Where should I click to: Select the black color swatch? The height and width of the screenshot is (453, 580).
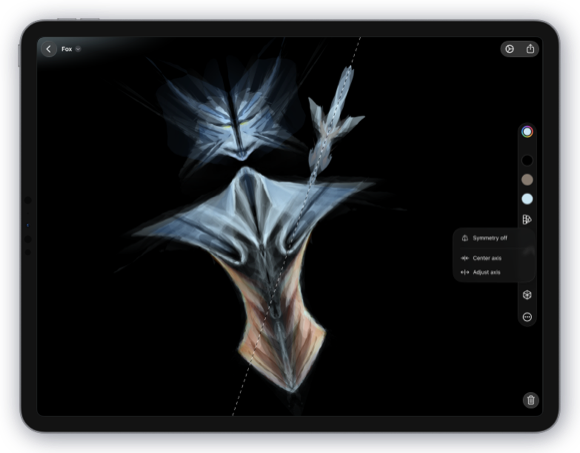pos(527,160)
